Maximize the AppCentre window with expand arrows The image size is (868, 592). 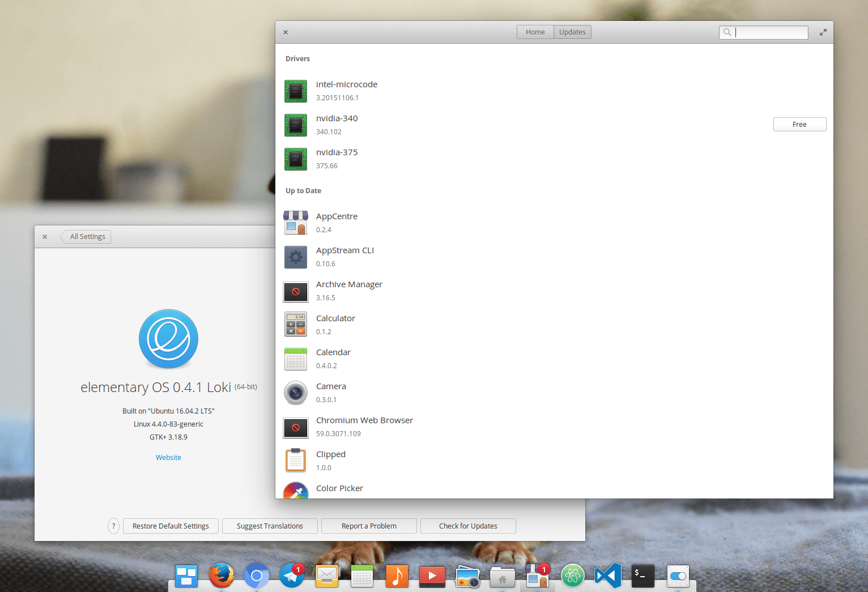(823, 32)
